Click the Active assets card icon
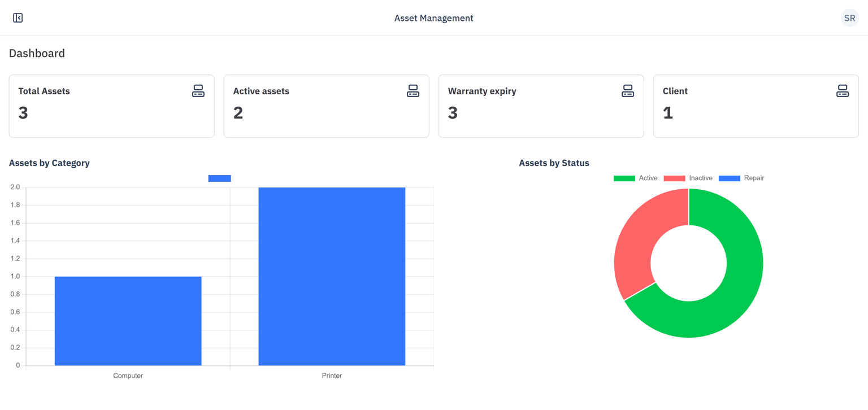868x410 pixels. click(413, 91)
